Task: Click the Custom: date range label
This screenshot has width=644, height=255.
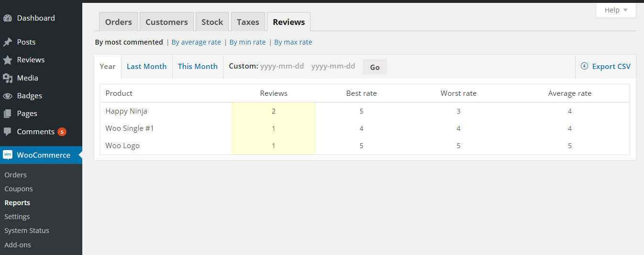Action: point(244,66)
